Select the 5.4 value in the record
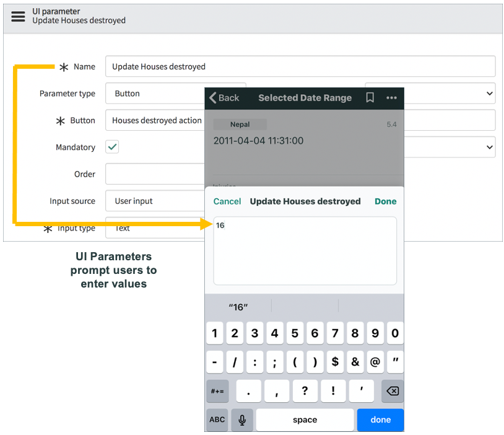 (391, 125)
